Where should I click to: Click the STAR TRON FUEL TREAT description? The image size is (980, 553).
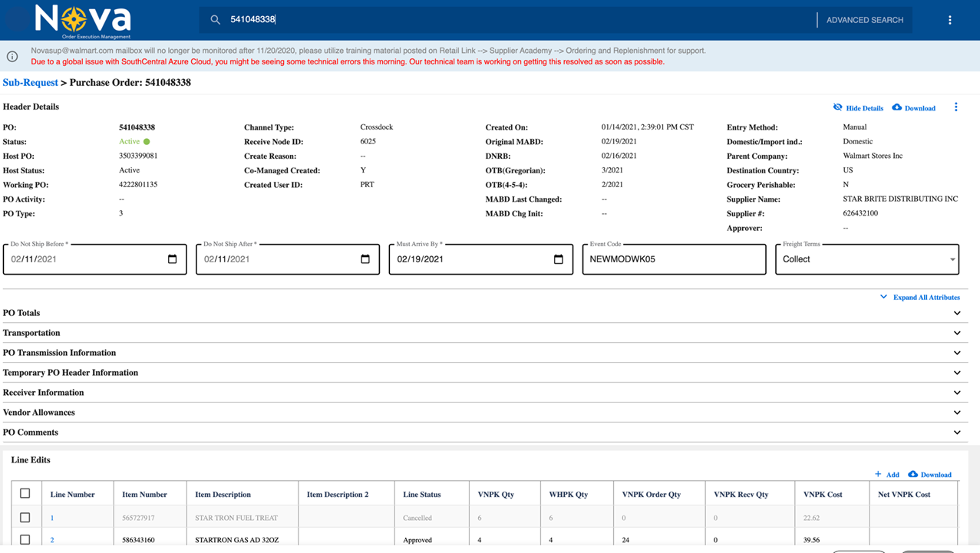236,518
